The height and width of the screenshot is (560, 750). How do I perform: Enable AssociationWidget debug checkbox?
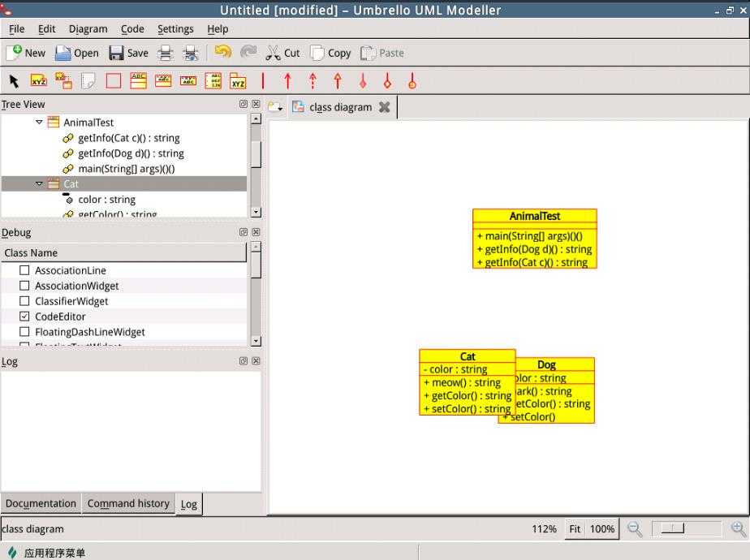click(x=24, y=286)
